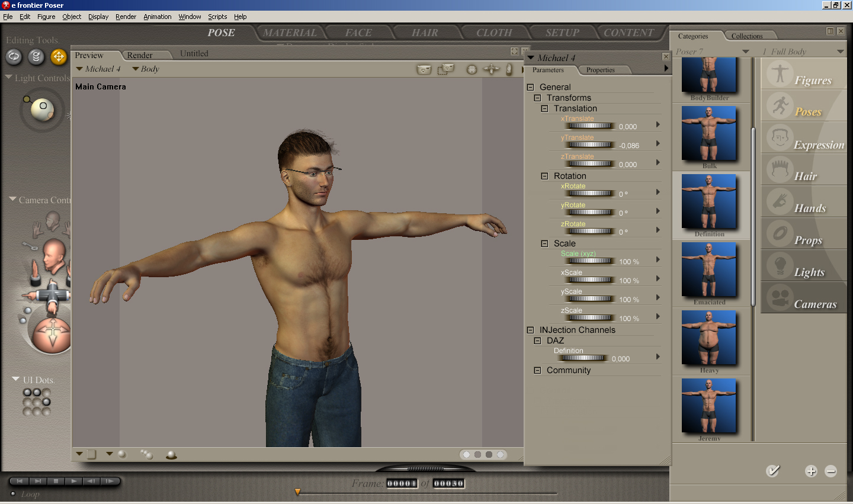The width and height of the screenshot is (853, 504).
Task: Add to library with plus icon
Action: tap(811, 471)
